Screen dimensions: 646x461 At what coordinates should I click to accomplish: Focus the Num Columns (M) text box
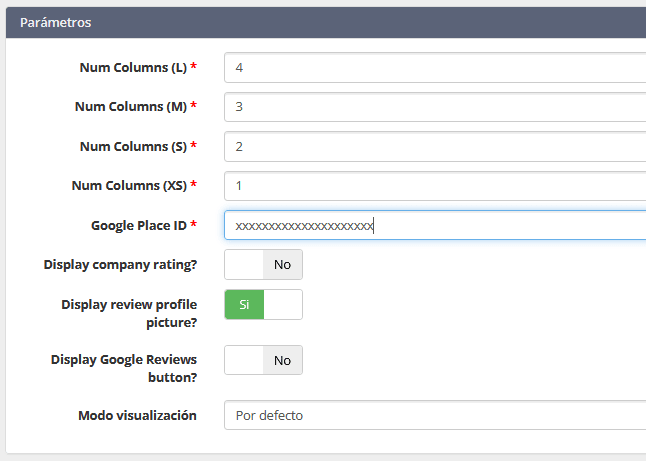tap(435, 107)
